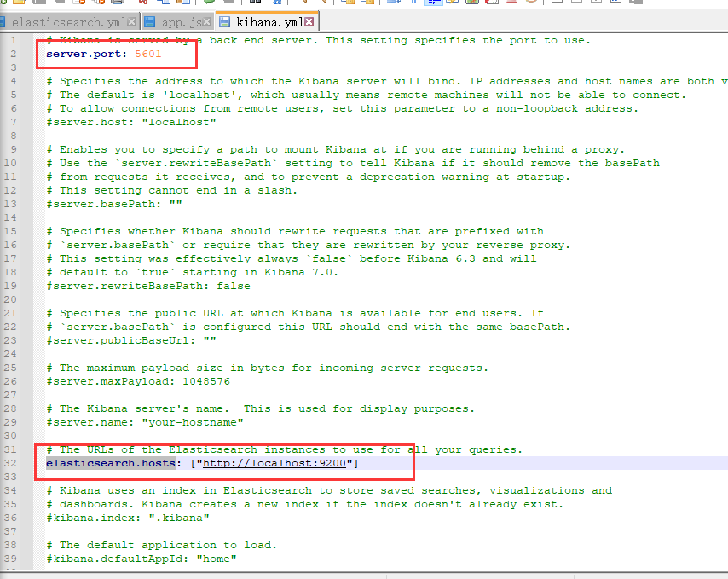Click comment starting '# Kibana uses an index'

(x=329, y=490)
